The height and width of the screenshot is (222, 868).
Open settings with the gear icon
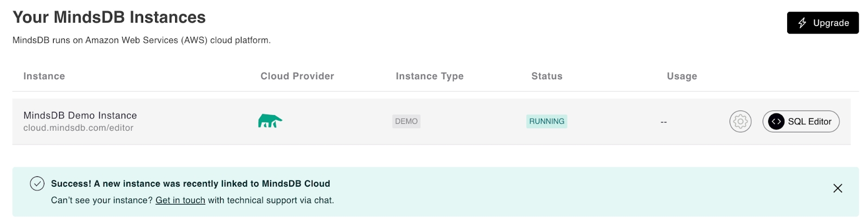[x=740, y=122]
